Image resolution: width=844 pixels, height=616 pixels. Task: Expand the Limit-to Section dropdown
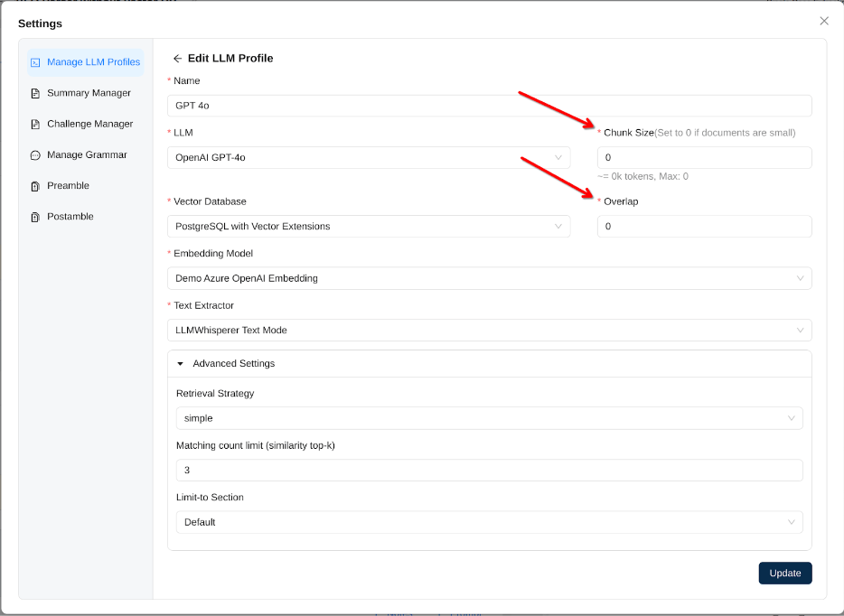(489, 522)
